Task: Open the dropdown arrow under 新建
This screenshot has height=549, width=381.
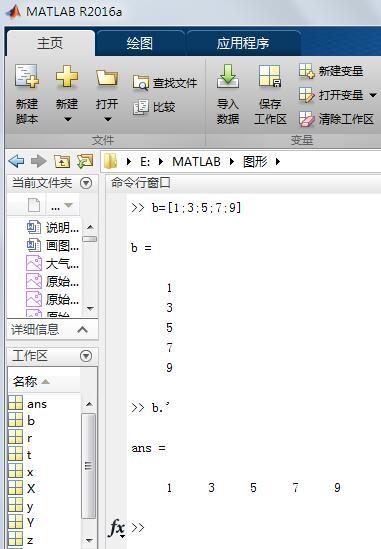Action: (68, 119)
